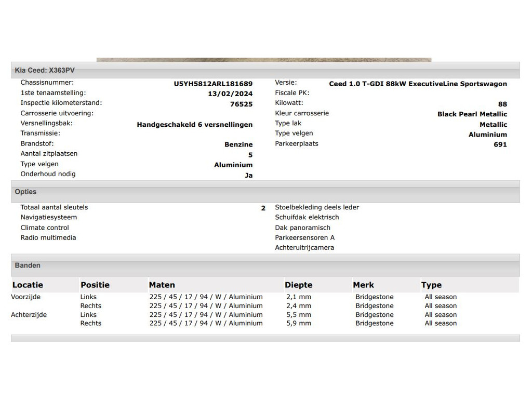Click the 'Radio multimedia' option

point(48,237)
